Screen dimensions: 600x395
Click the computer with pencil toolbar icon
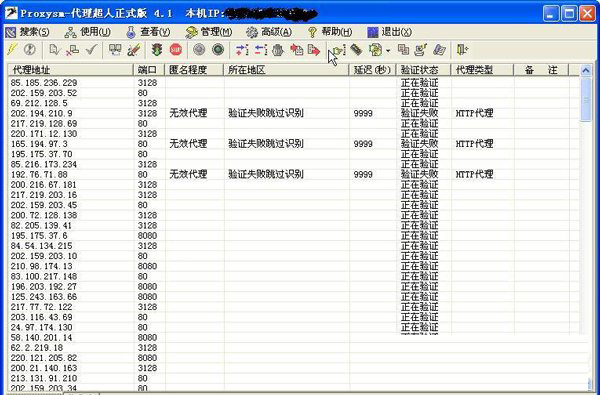(421, 50)
